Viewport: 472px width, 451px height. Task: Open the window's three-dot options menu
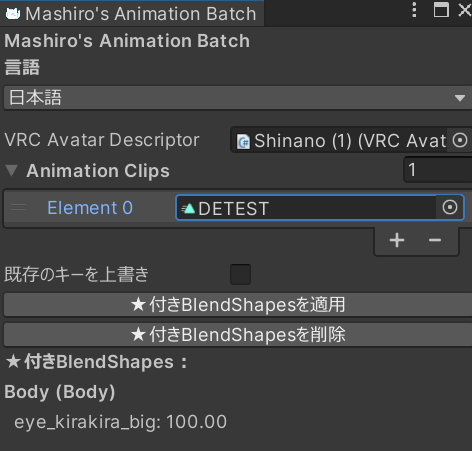pos(414,10)
